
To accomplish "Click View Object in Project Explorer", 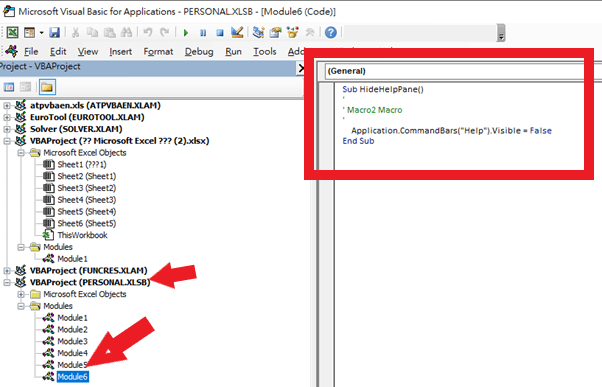I will (x=25, y=87).
